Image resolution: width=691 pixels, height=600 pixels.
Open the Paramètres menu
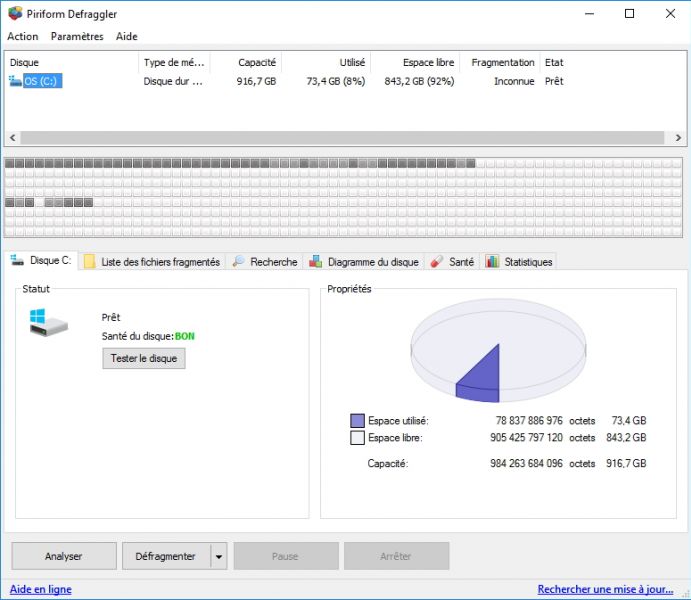pyautogui.click(x=77, y=36)
